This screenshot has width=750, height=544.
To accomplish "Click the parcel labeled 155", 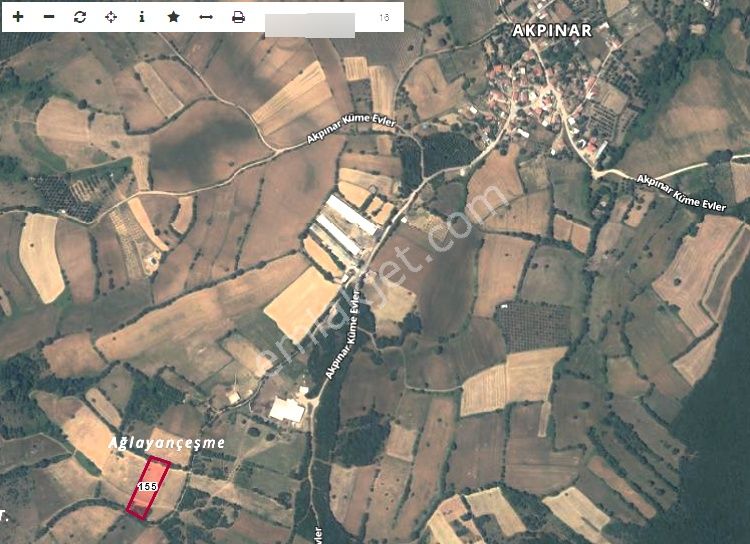I will [x=147, y=486].
